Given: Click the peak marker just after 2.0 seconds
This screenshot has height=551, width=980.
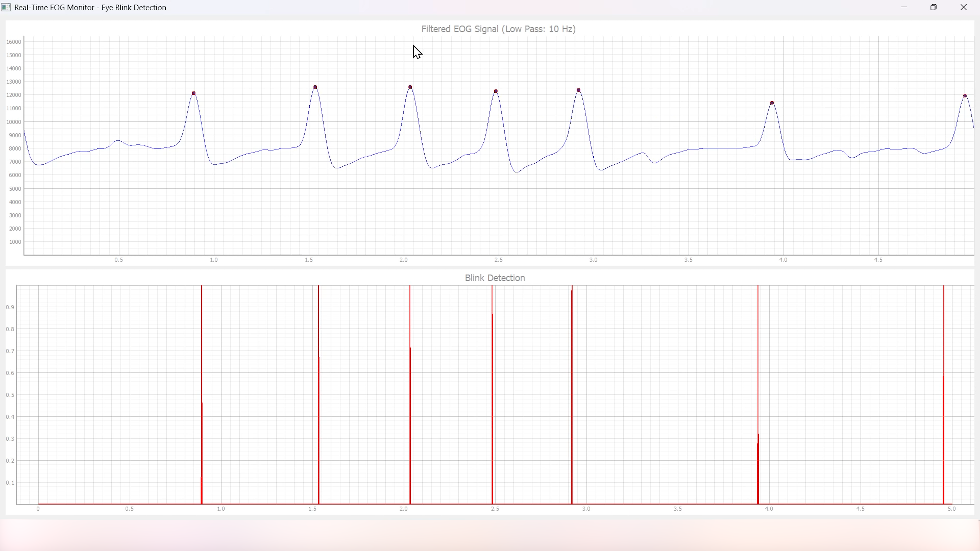Looking at the screenshot, I should click(410, 87).
